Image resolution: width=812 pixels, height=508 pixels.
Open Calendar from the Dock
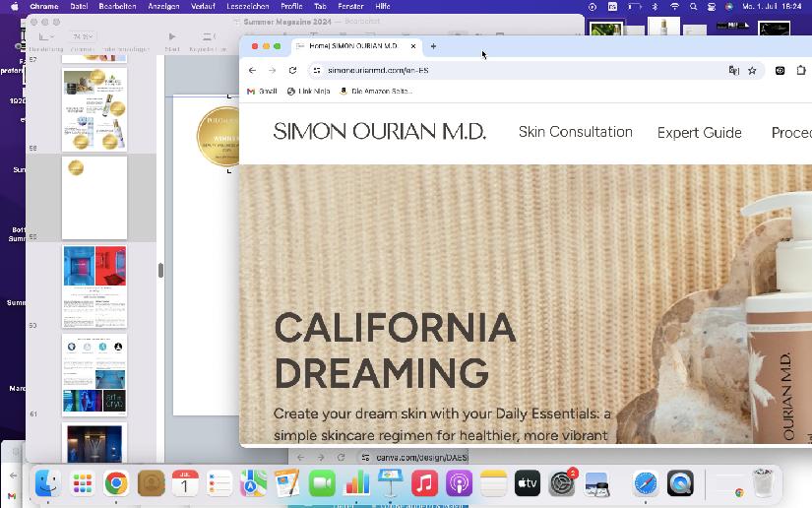pos(185,483)
